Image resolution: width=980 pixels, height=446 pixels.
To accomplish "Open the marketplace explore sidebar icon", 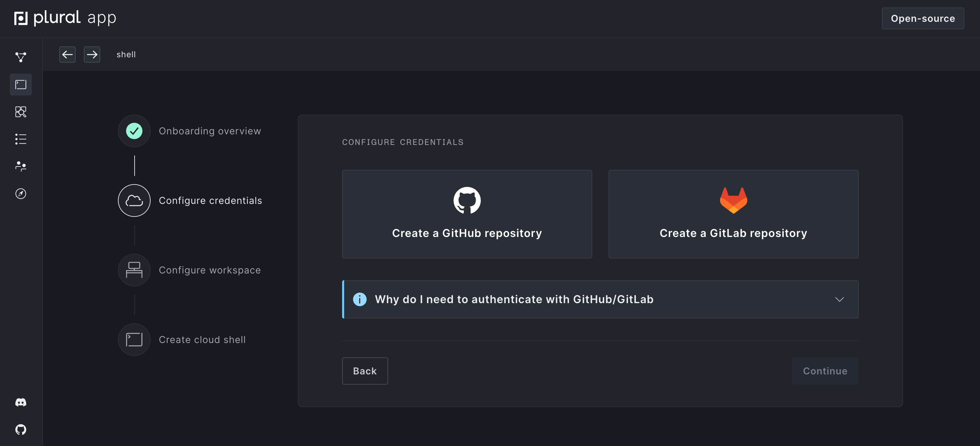I will coord(20,111).
